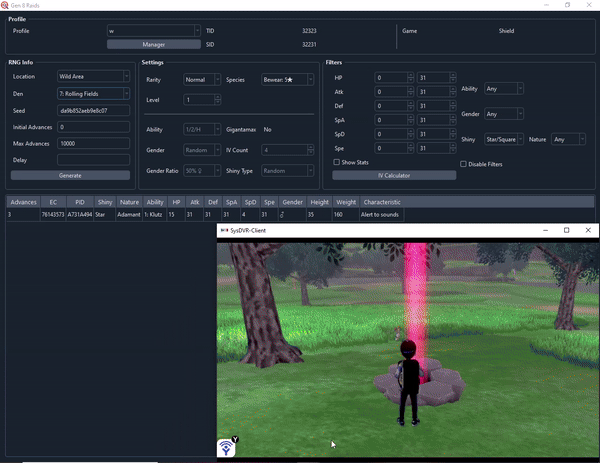This screenshot has width=600, height=463.
Task: Select the Star shiny cell
Action: [x=104, y=215]
